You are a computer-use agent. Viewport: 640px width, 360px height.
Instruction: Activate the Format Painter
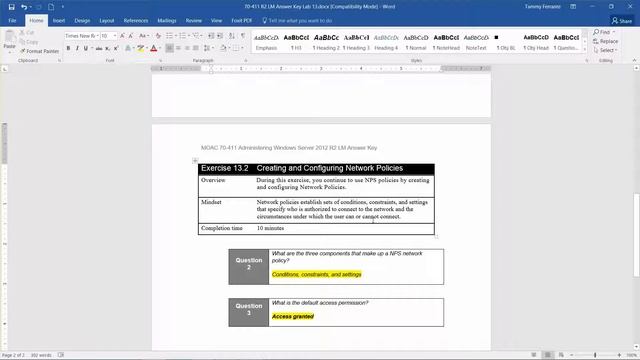40,51
